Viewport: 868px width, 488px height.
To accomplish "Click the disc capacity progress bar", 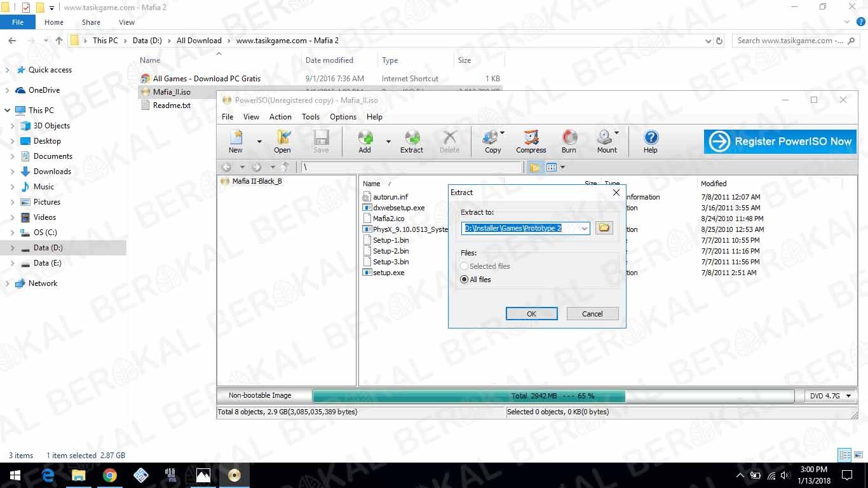I will 553,396.
